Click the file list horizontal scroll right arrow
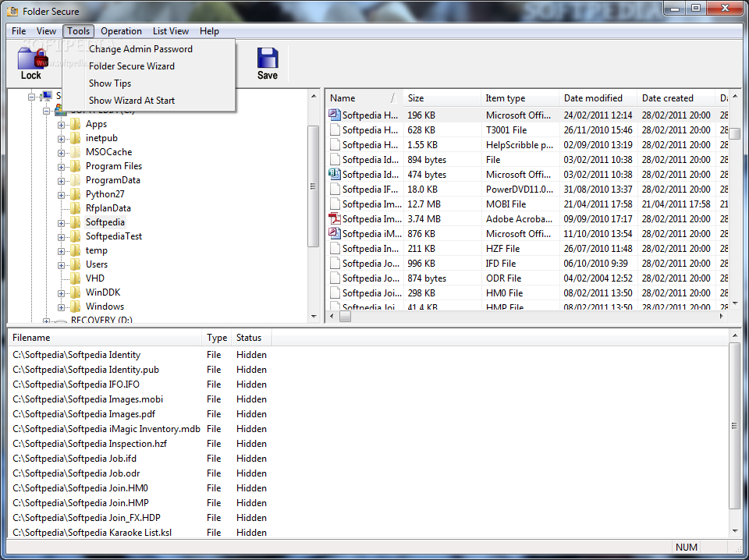 click(x=722, y=316)
